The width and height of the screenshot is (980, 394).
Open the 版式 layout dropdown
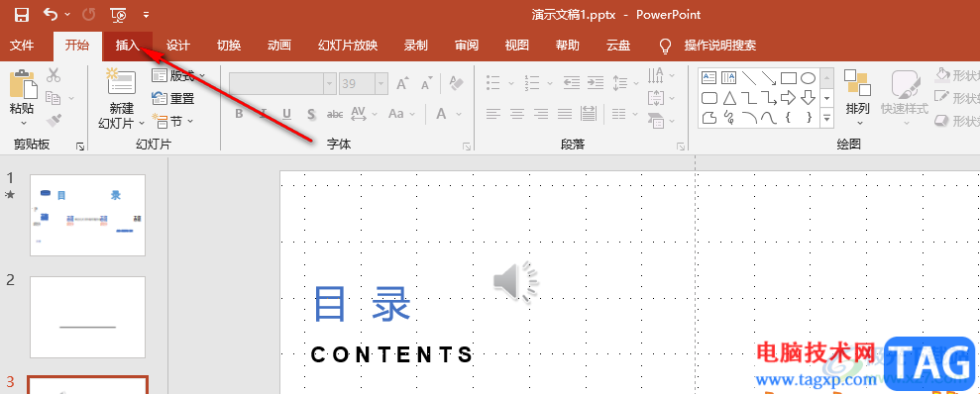[x=178, y=76]
